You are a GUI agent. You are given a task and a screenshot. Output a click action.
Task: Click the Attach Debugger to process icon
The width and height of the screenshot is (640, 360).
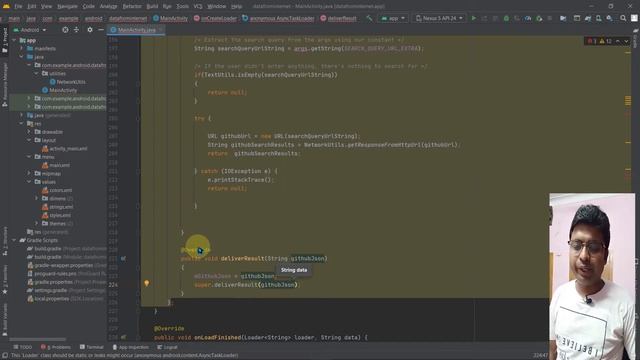pyautogui.click(x=539, y=18)
